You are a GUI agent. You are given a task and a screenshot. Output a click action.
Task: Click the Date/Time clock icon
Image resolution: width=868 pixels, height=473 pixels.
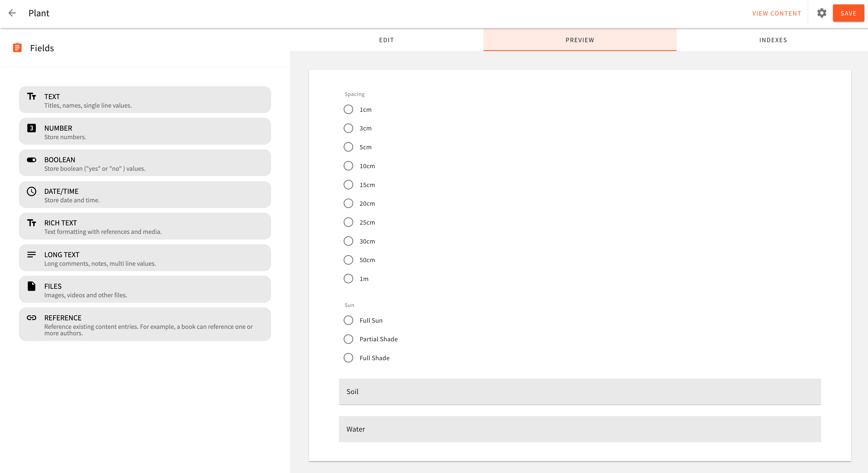tap(31, 191)
